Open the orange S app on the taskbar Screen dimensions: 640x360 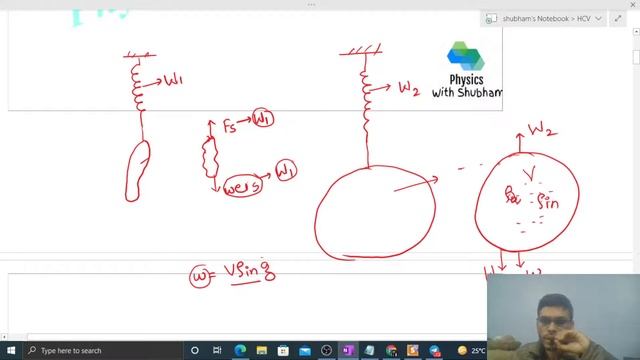[413, 350]
